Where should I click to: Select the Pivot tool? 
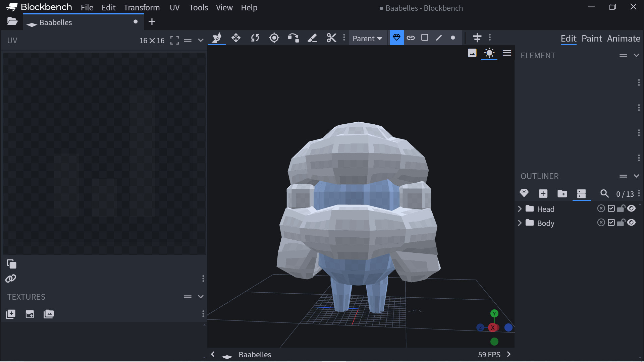coord(274,38)
